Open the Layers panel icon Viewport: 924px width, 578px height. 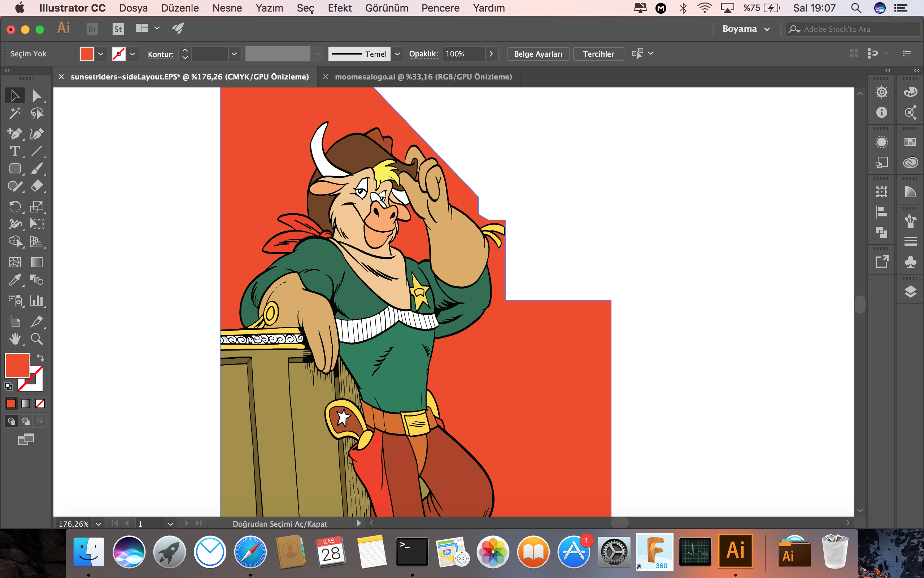pos(910,292)
